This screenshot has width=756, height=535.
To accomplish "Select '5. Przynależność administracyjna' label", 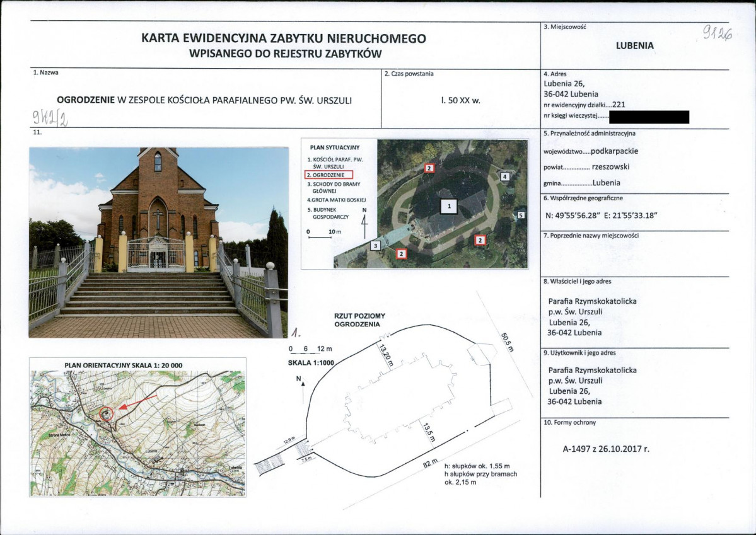I will point(589,134).
